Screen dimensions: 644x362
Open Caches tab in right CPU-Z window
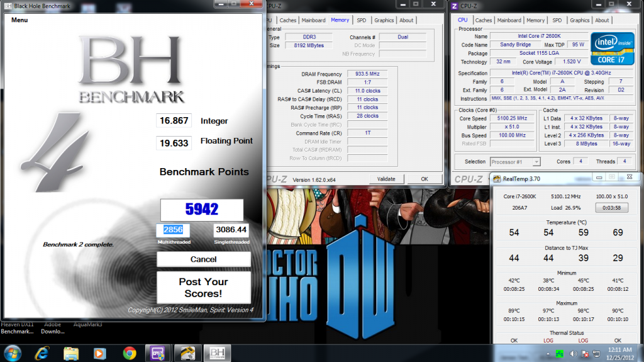point(484,20)
